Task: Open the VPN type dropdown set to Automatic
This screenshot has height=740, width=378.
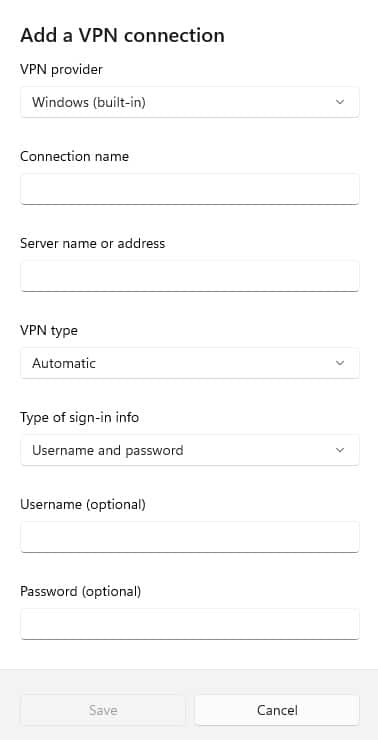Action: coord(190,363)
